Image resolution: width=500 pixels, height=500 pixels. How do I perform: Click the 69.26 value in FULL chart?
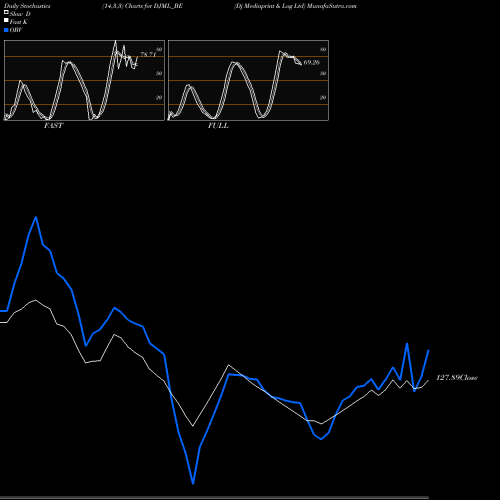point(312,62)
